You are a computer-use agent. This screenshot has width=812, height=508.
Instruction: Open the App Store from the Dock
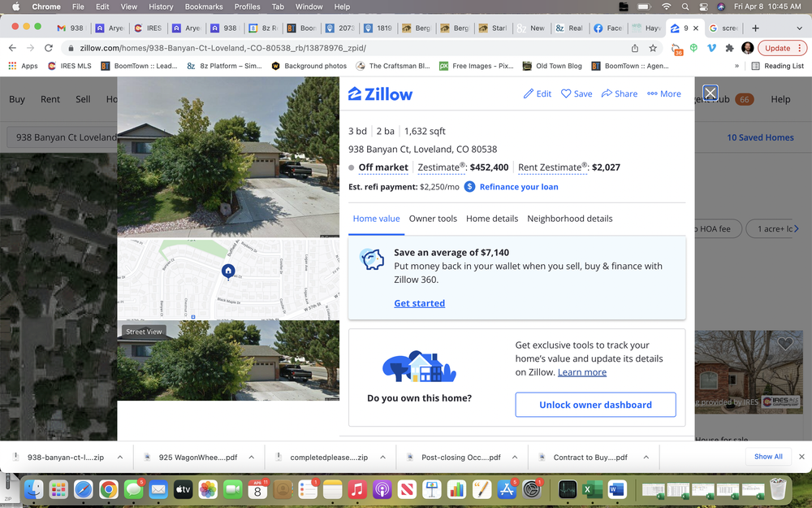507,489
